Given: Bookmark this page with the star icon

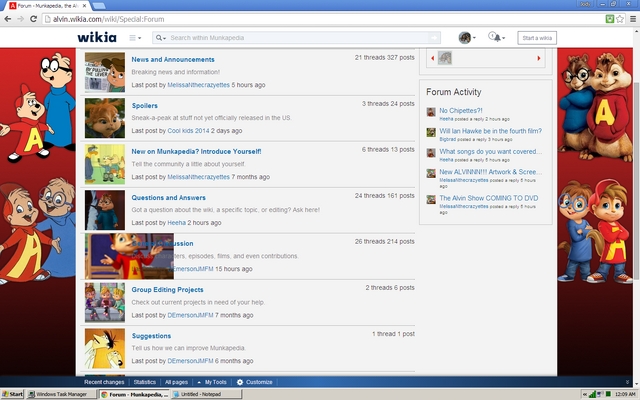Looking at the screenshot, I should coord(620,19).
